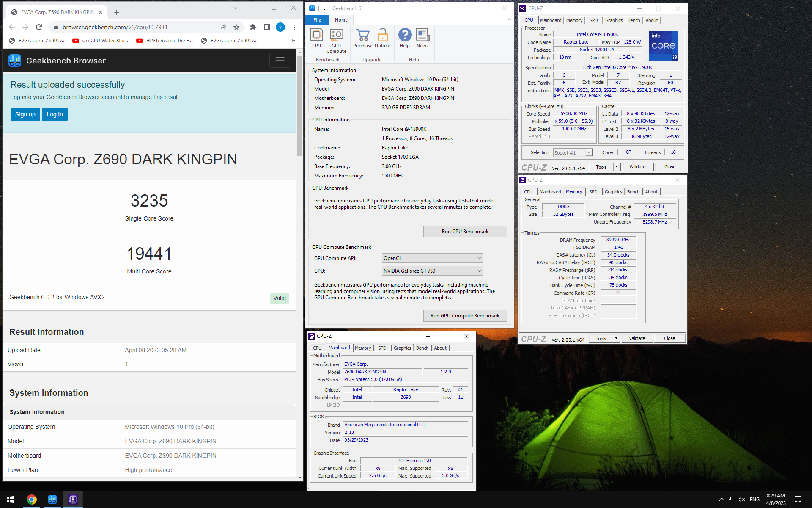Close the EVGA Corp. Z690 browser tab
This screenshot has width=812, height=508.
101,12
